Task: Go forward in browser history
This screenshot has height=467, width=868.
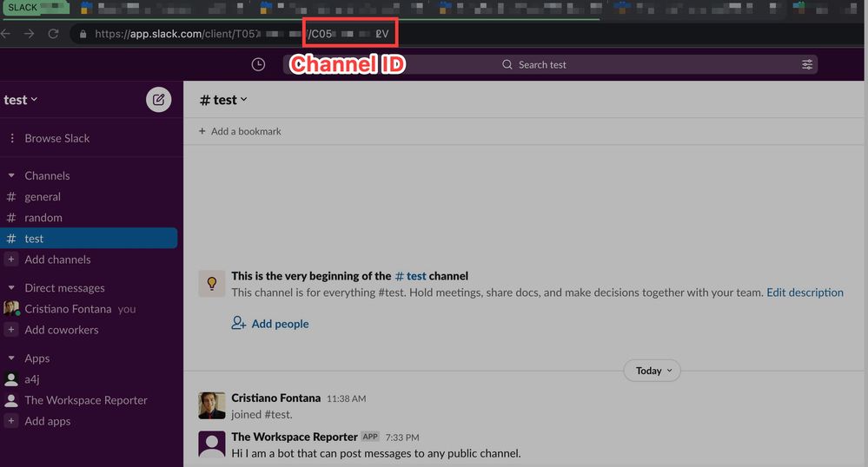Action: pos(29,34)
